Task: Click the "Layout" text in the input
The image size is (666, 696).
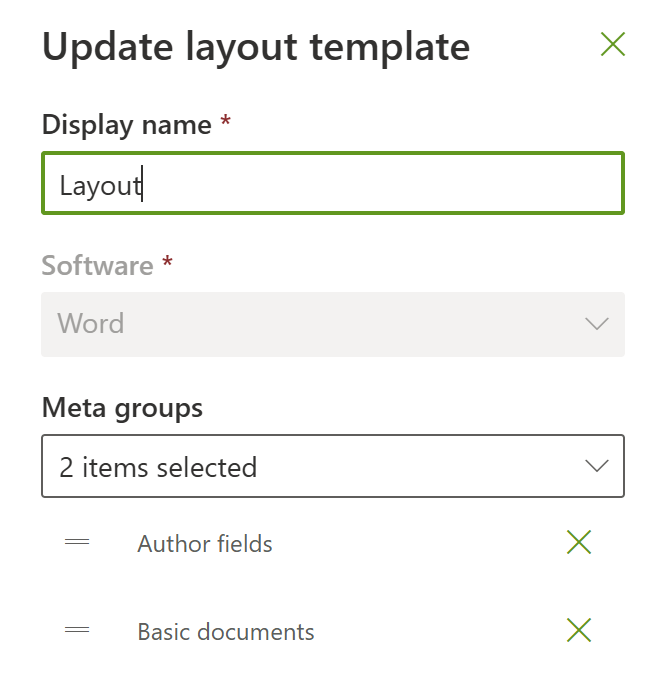Action: [x=100, y=185]
